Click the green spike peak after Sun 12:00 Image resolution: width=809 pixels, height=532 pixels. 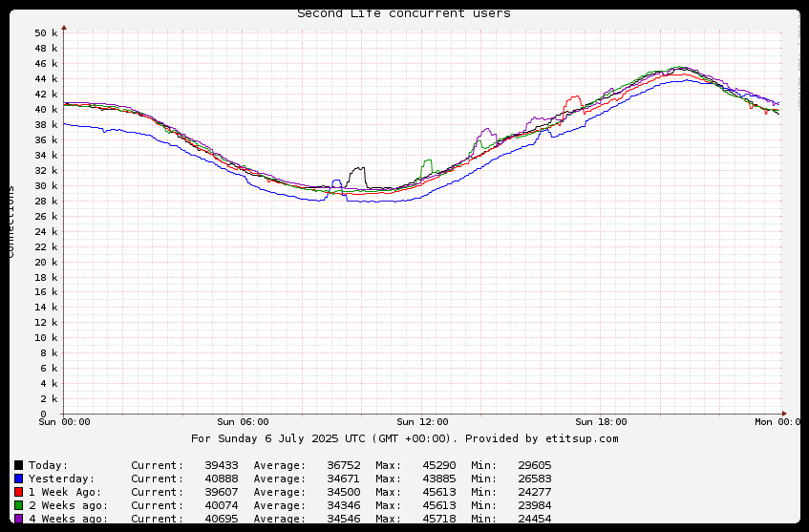coord(428,161)
